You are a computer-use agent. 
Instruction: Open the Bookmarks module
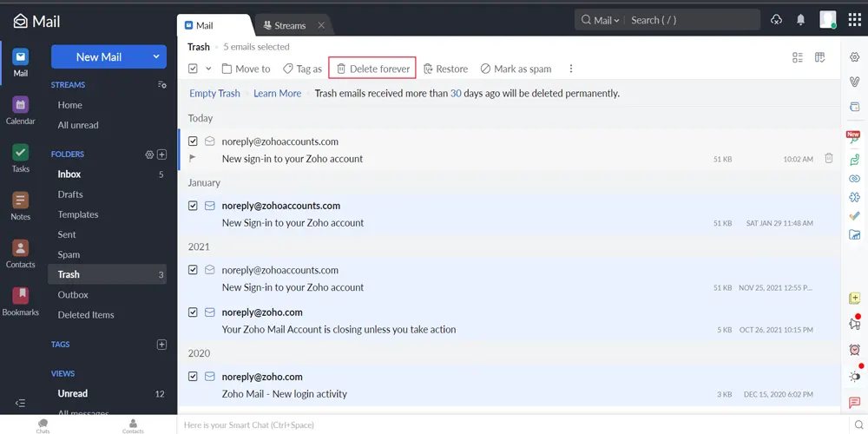click(21, 302)
